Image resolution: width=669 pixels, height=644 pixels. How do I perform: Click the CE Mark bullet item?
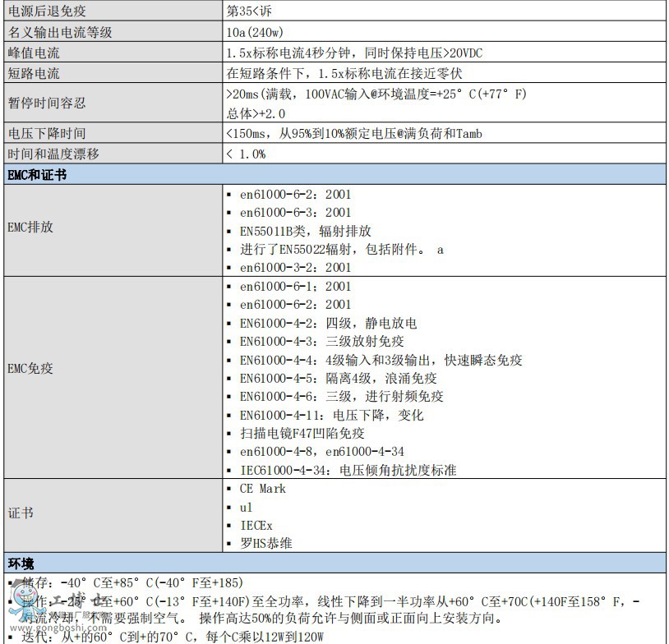pos(262,489)
